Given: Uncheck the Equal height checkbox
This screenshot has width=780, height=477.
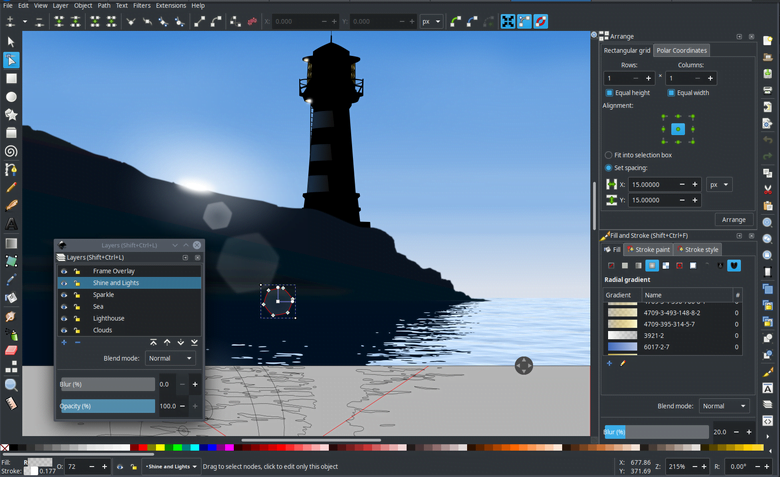Looking at the screenshot, I should (610, 93).
